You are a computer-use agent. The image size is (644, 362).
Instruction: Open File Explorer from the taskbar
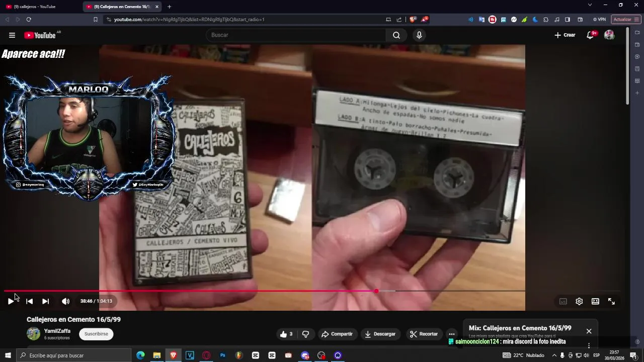[157, 355]
